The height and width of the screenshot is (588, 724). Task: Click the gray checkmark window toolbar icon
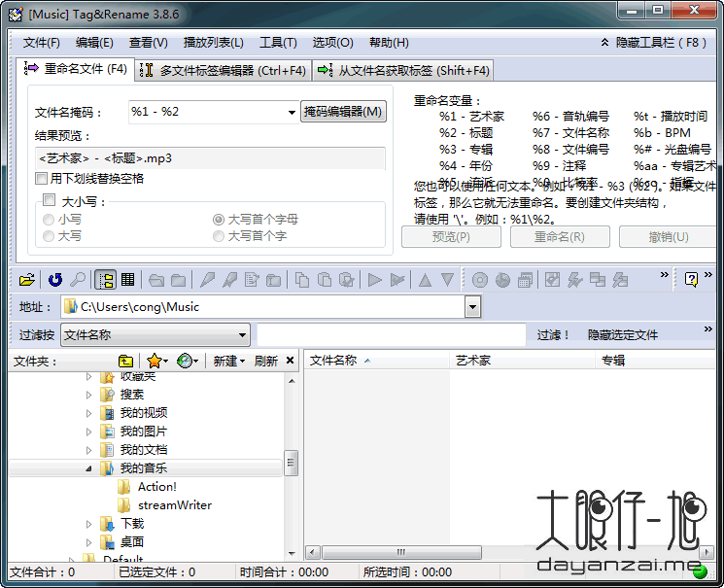553,280
